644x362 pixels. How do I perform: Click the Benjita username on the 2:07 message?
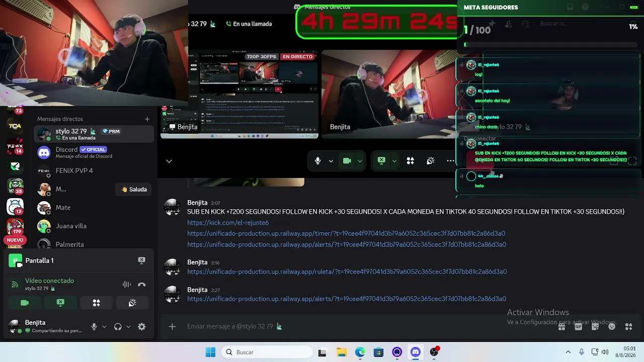[197, 203]
